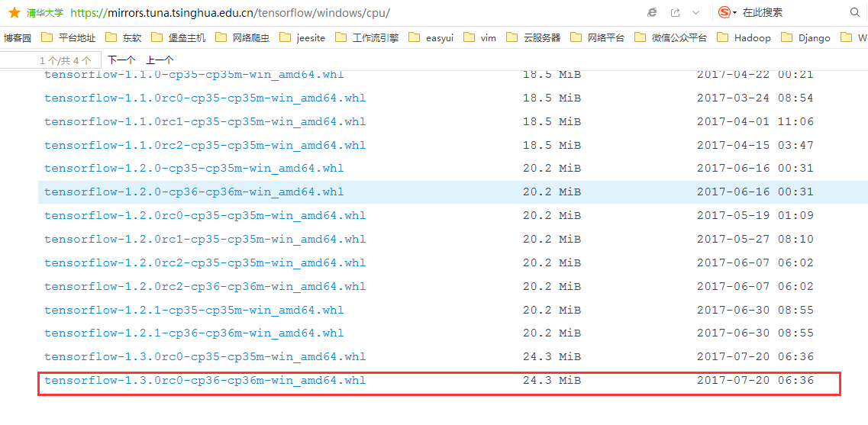Download tensorflow-1.2.0-cp35 wheel
Viewport: 868px width, 425px height.
pyautogui.click(x=194, y=168)
